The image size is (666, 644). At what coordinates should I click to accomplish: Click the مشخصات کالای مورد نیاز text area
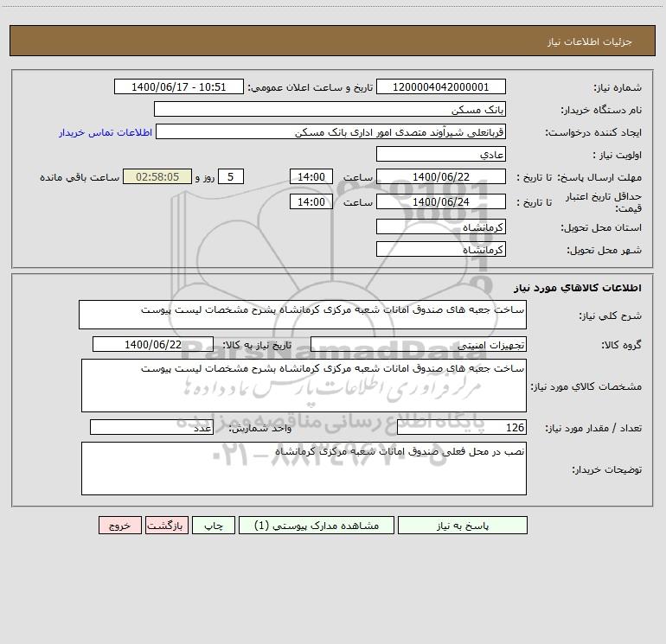pos(304,386)
